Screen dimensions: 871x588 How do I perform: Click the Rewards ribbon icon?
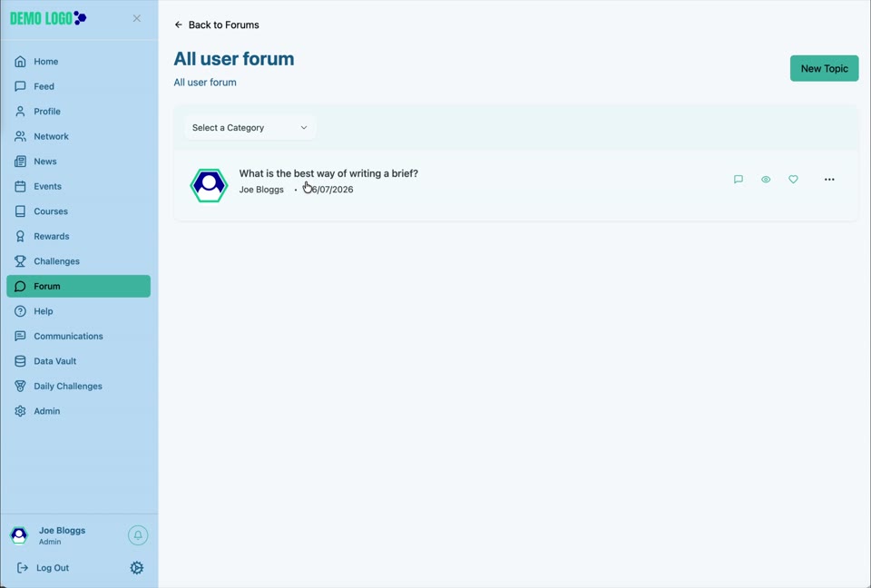click(20, 236)
